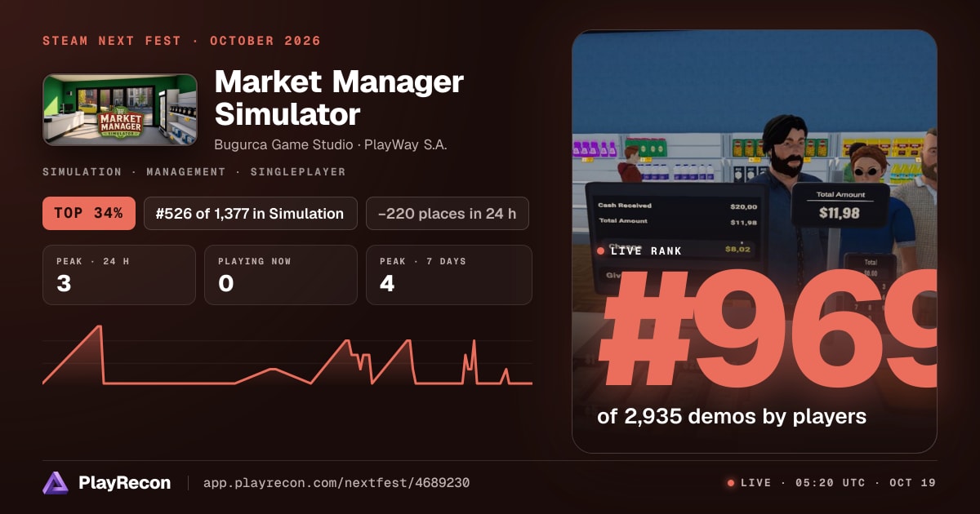Click the Simulation · Management · Singleplayer tags line
The image size is (980, 514).
tap(194, 172)
